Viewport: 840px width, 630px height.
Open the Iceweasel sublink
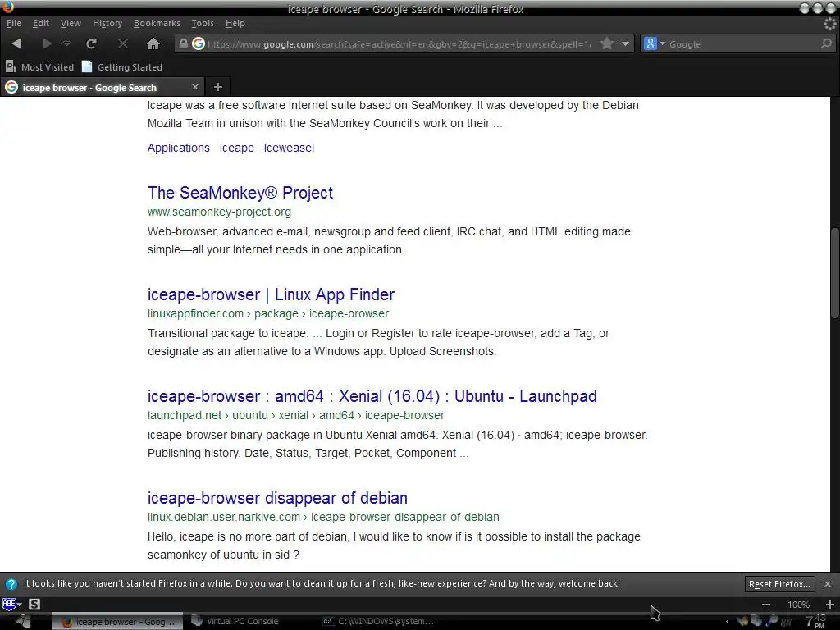point(289,148)
